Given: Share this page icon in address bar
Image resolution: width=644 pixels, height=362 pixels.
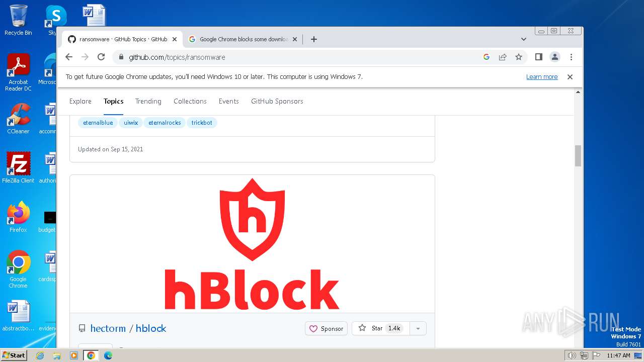Looking at the screenshot, I should [503, 57].
